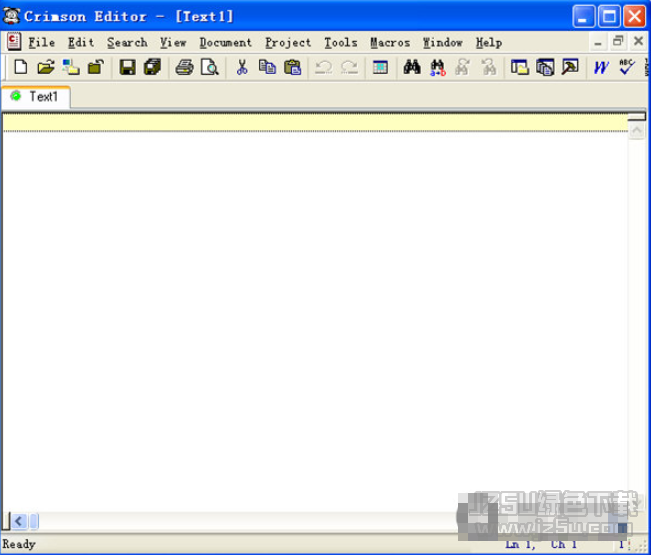Click the Redo arrow icon

coord(349,67)
